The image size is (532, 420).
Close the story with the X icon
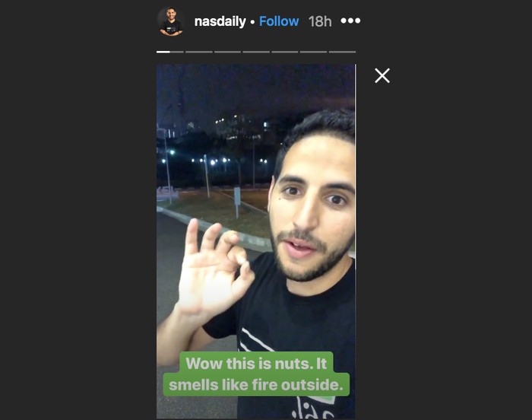[382, 75]
